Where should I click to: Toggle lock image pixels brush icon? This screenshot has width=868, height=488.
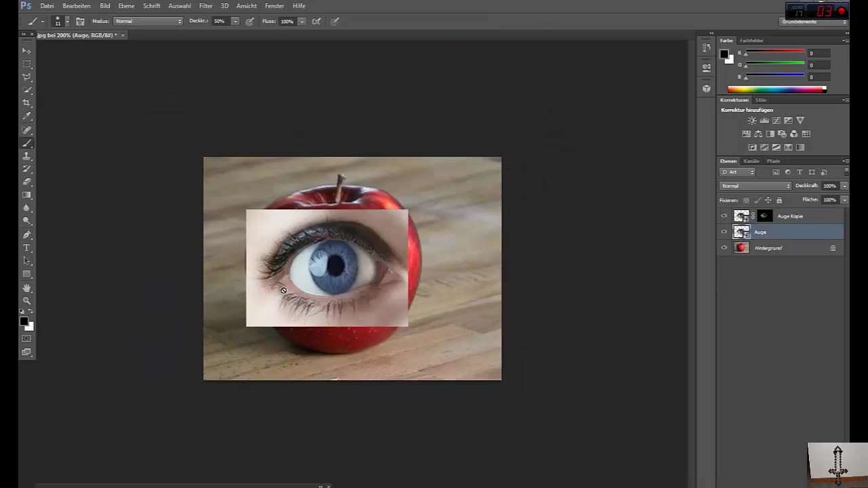[757, 201]
